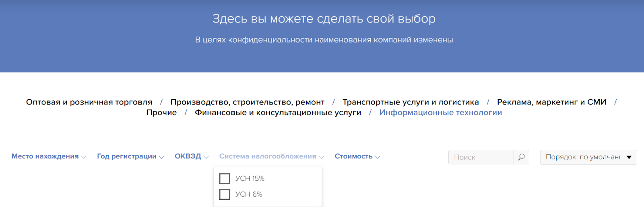The width and height of the screenshot is (644, 207).
Task: Click the black arrow on sort dropdown
Action: click(629, 157)
